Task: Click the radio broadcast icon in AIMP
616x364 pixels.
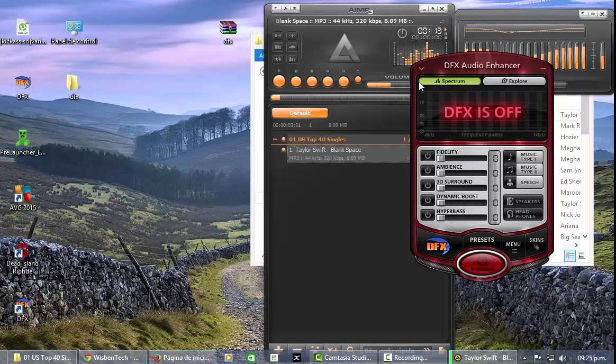Action: tap(292, 35)
